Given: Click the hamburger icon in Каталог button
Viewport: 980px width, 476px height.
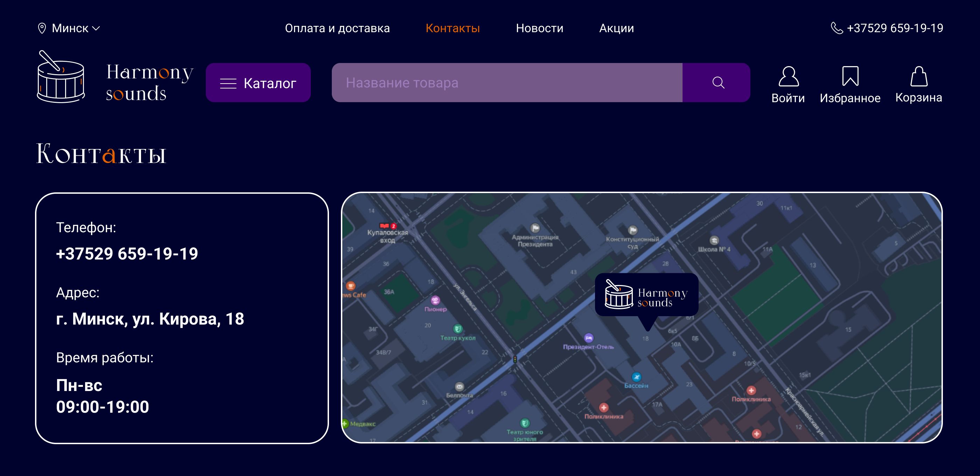Looking at the screenshot, I should (x=228, y=83).
